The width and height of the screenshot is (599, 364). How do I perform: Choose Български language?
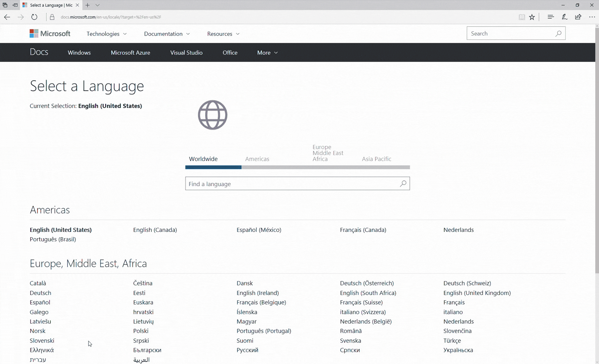pos(147,350)
